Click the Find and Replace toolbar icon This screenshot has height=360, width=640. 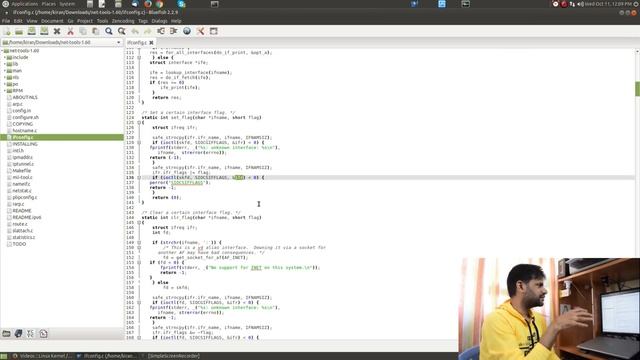click(122, 31)
